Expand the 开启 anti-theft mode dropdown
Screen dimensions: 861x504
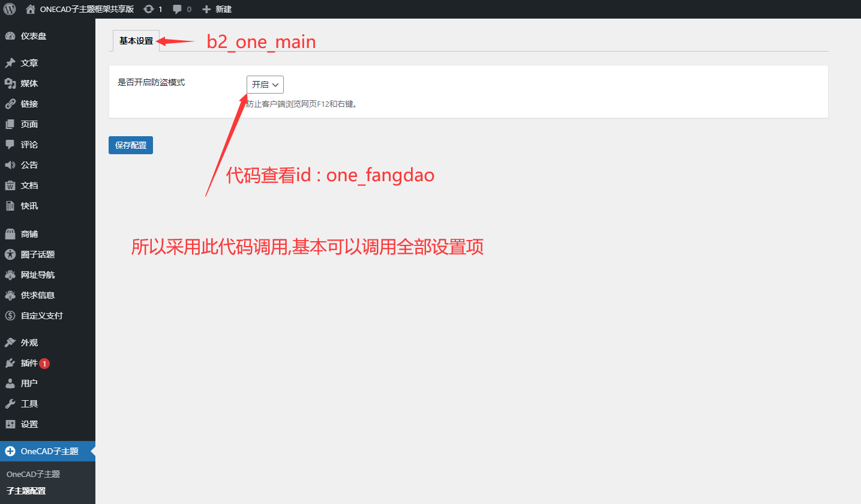click(x=265, y=85)
